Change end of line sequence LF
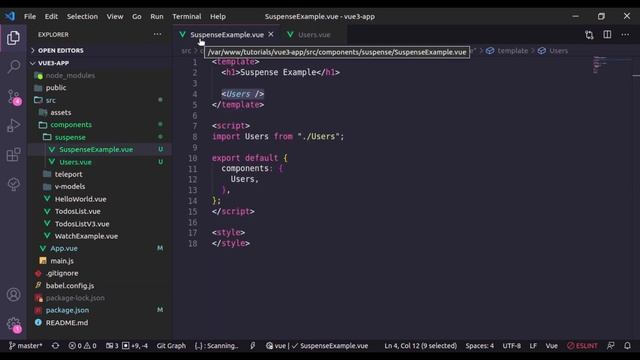The image size is (640, 360). (533, 346)
